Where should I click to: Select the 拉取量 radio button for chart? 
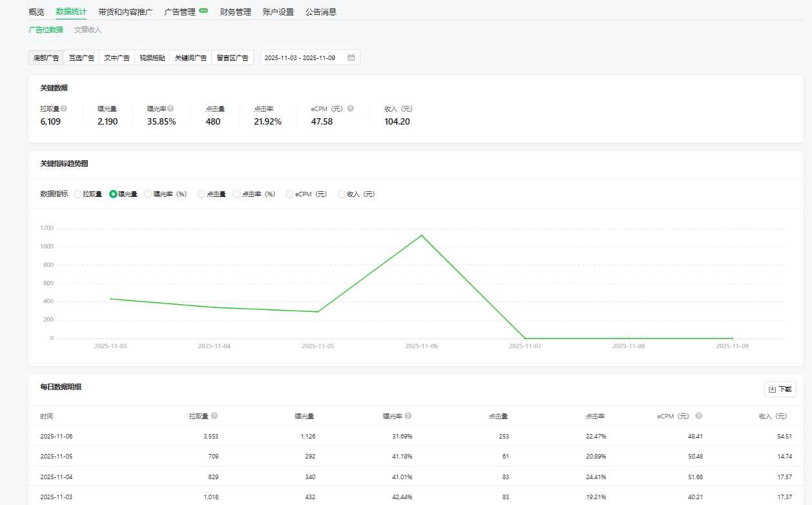(x=78, y=194)
